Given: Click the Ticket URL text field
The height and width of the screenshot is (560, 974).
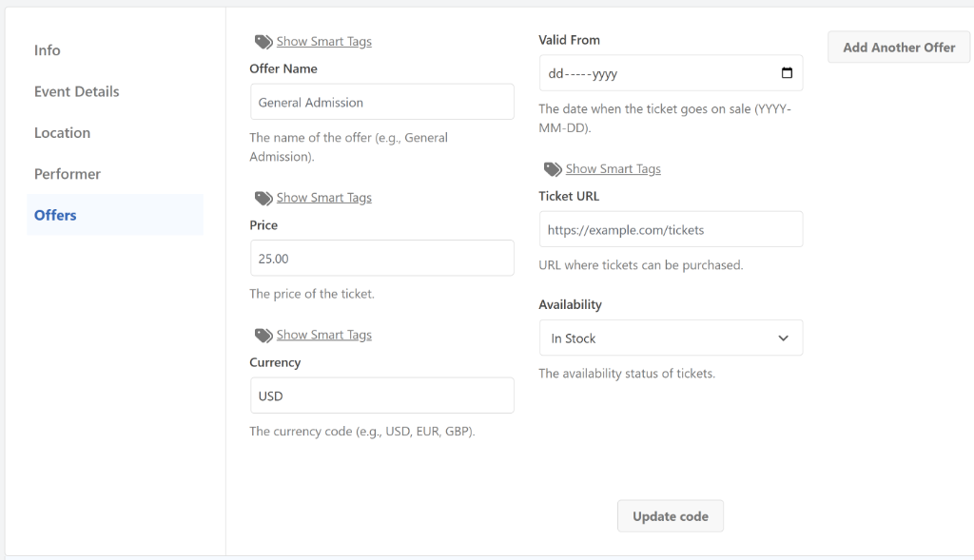Looking at the screenshot, I should point(671,230).
